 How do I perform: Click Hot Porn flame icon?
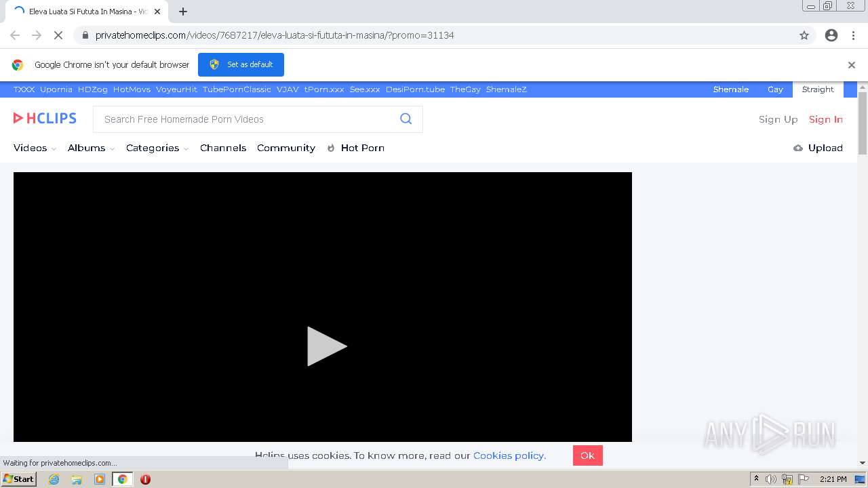pyautogui.click(x=331, y=148)
